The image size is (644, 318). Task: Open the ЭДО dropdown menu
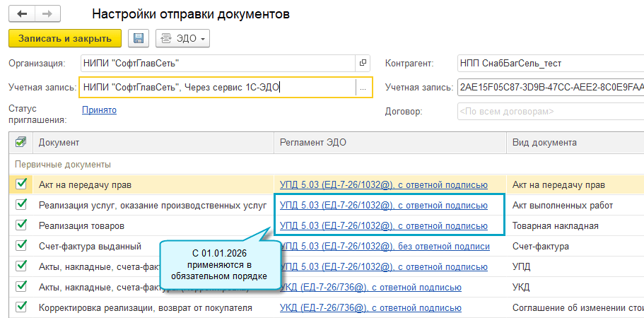tap(182, 38)
